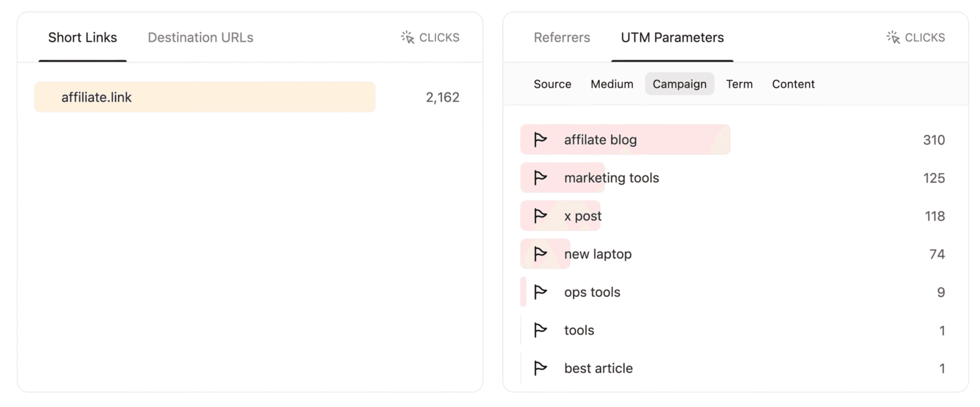
Task: Click the CLICKS cursor icon on UTM panel
Action: click(894, 37)
